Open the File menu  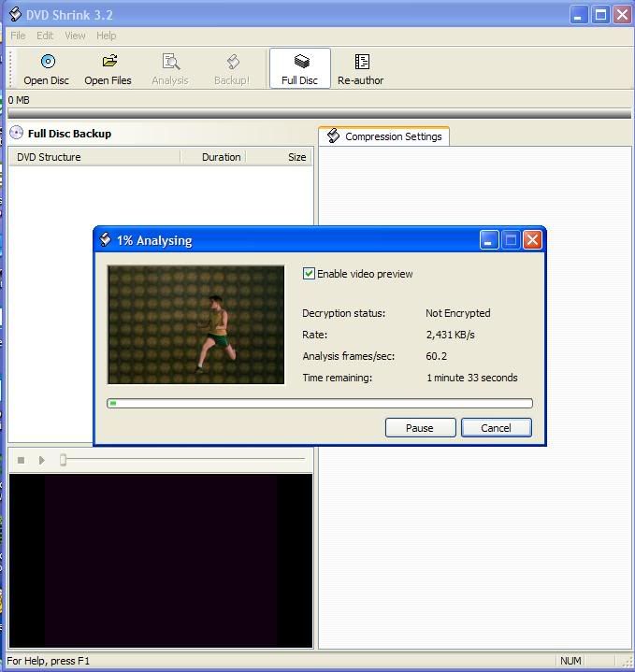pos(18,36)
